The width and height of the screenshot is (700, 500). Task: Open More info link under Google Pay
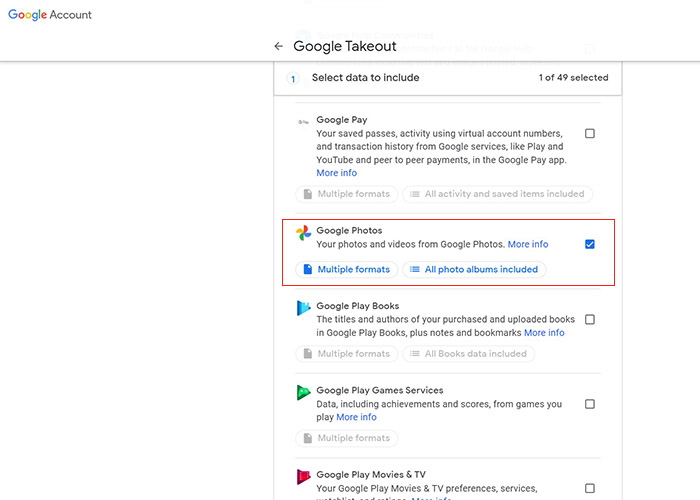point(337,173)
